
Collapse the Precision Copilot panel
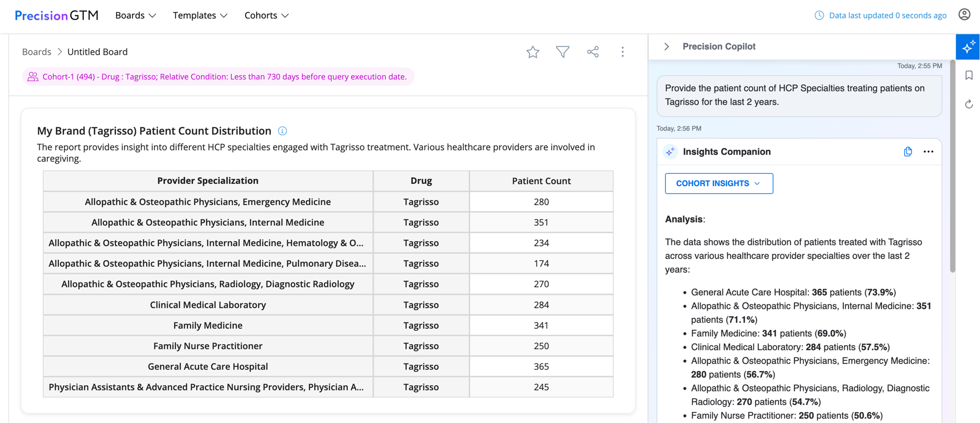(666, 47)
